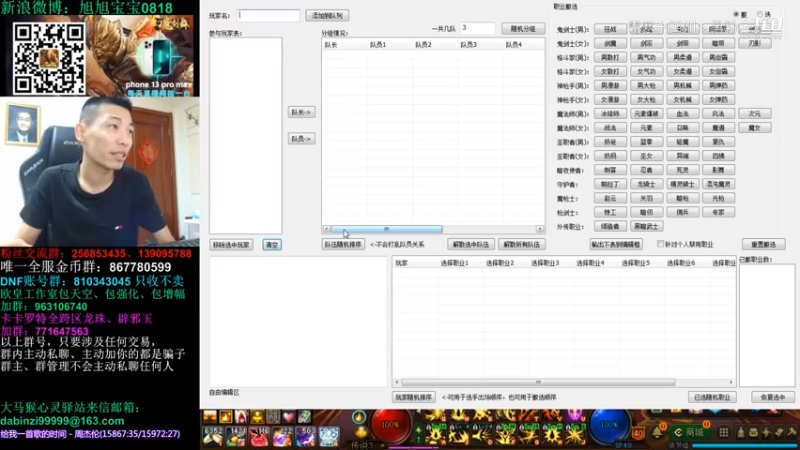Open the bell notification icon

click(x=657, y=432)
